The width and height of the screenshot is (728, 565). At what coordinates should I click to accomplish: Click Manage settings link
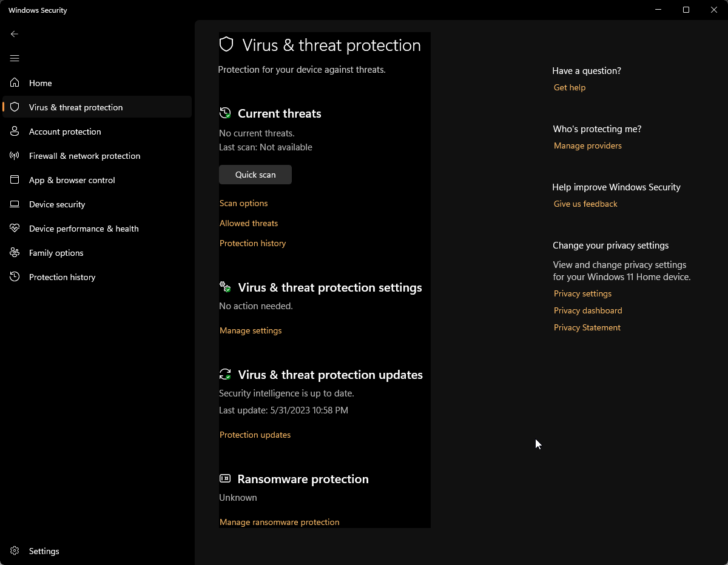251,330
